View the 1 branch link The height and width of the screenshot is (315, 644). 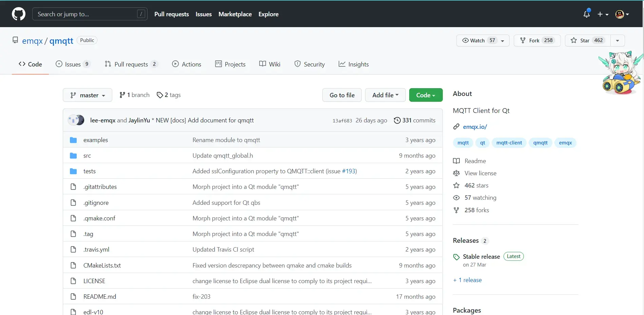click(135, 95)
